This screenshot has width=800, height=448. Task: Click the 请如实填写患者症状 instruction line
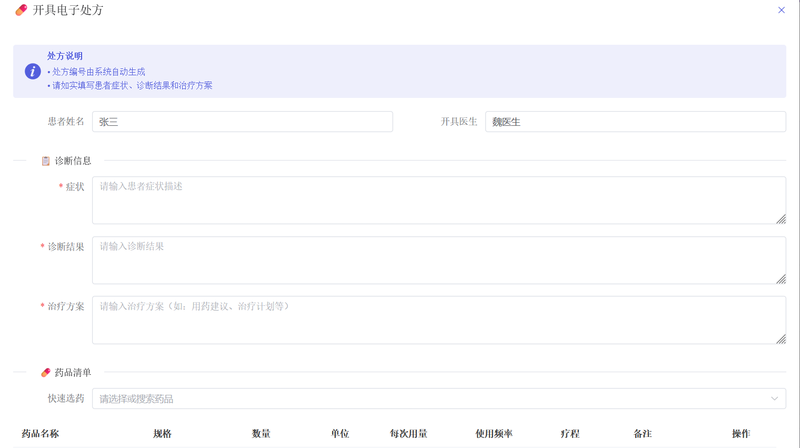(x=132, y=85)
